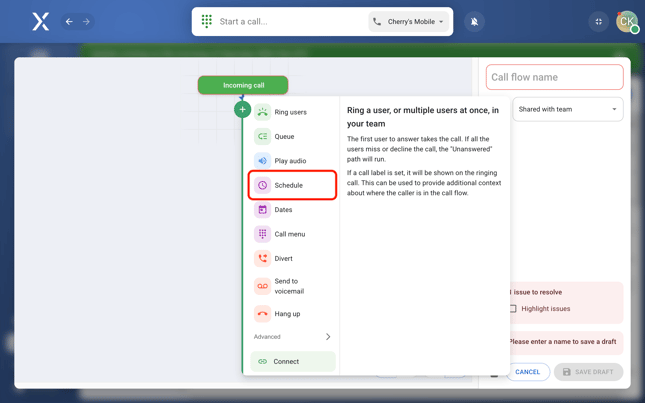Select Ring users from the step menu
Image resolution: width=645 pixels, height=403 pixels.
[292, 112]
